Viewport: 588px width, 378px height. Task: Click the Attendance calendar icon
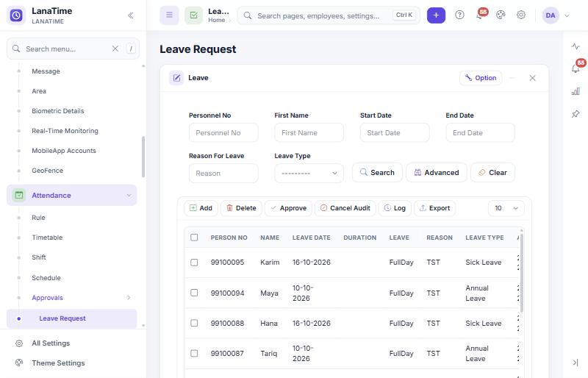[19, 195]
